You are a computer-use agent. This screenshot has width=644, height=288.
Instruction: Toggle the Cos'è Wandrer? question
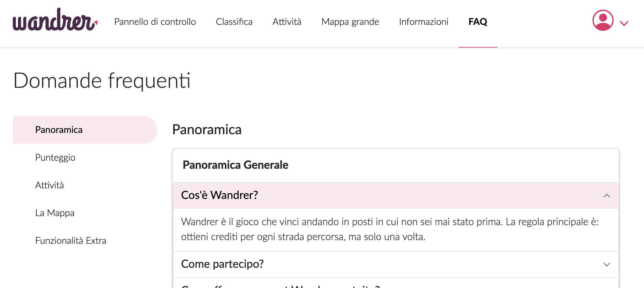click(x=396, y=195)
